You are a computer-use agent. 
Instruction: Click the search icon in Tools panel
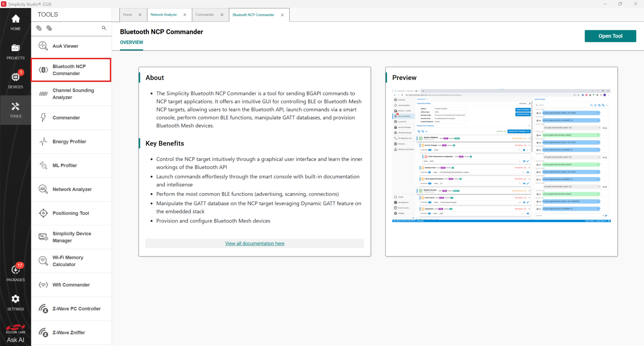point(104,28)
